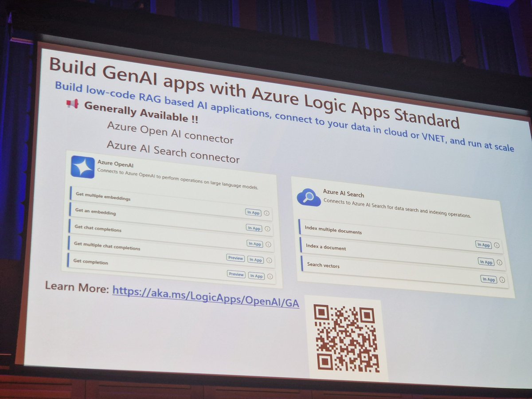Click Preview badge on Get multiple chat completions

pos(235,258)
